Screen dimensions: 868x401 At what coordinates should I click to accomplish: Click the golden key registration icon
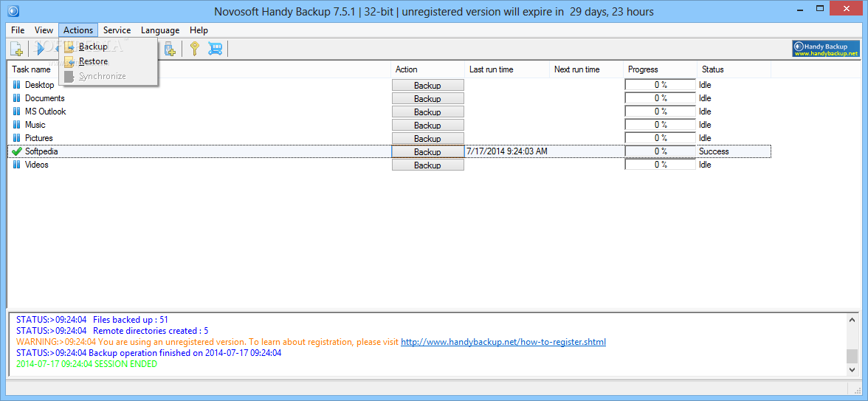pyautogui.click(x=193, y=49)
